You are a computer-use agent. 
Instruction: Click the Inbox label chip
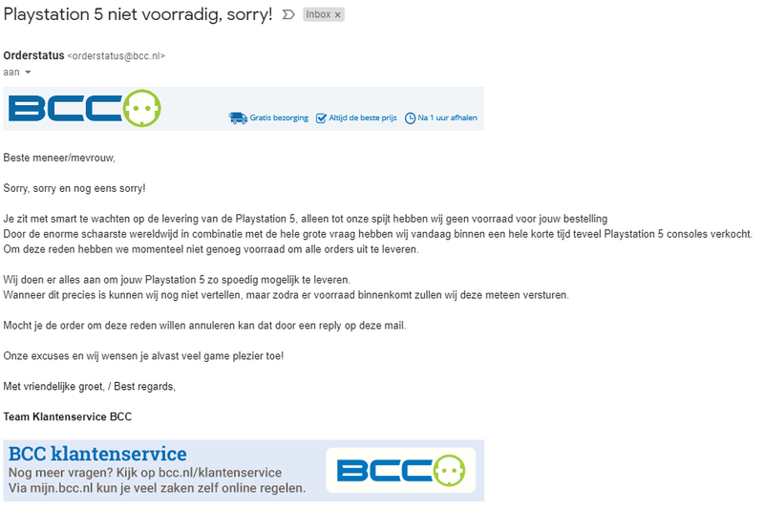pos(318,15)
